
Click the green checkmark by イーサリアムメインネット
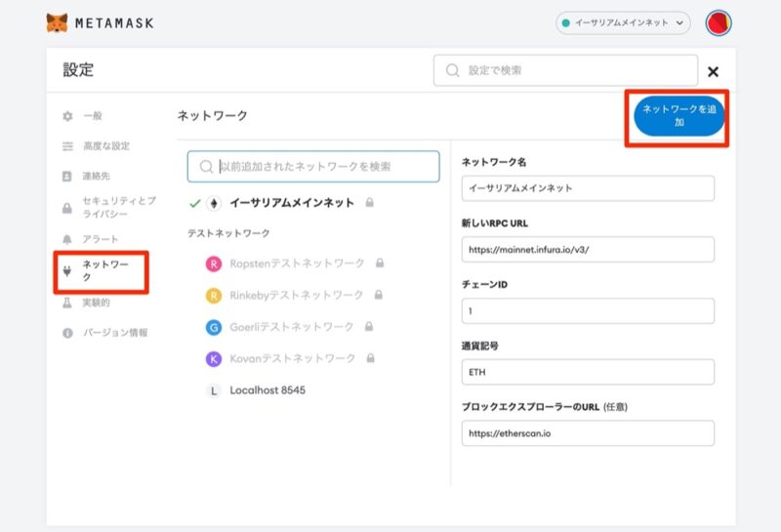click(195, 203)
